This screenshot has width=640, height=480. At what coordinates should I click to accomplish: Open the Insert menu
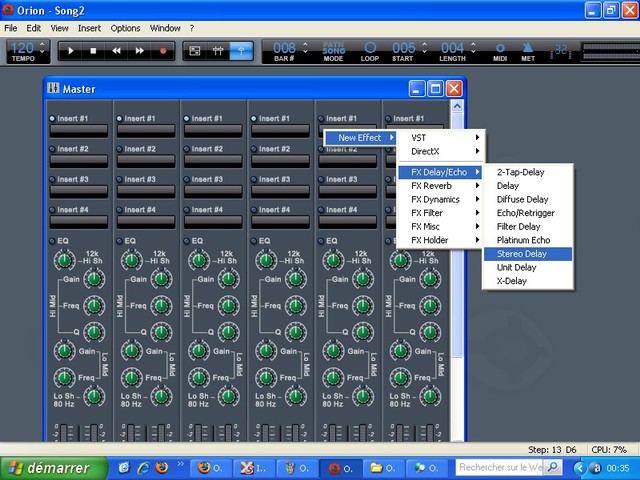tap(89, 28)
